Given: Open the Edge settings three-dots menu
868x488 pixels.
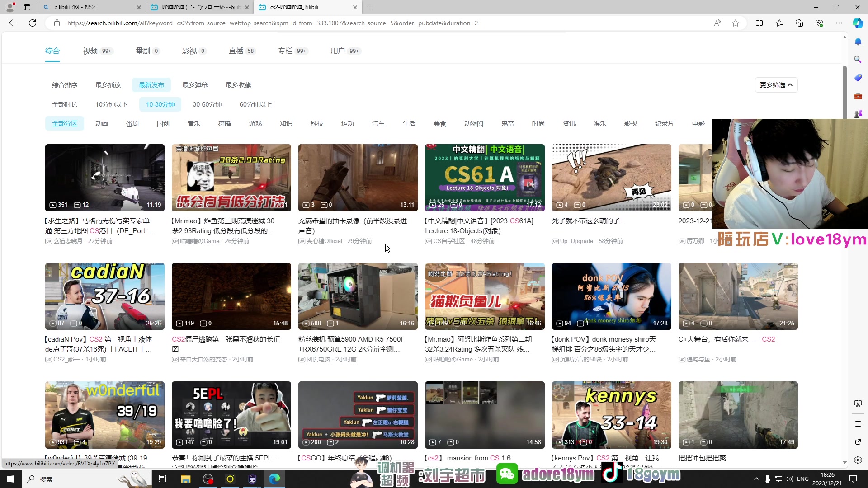Looking at the screenshot, I should (x=839, y=23).
